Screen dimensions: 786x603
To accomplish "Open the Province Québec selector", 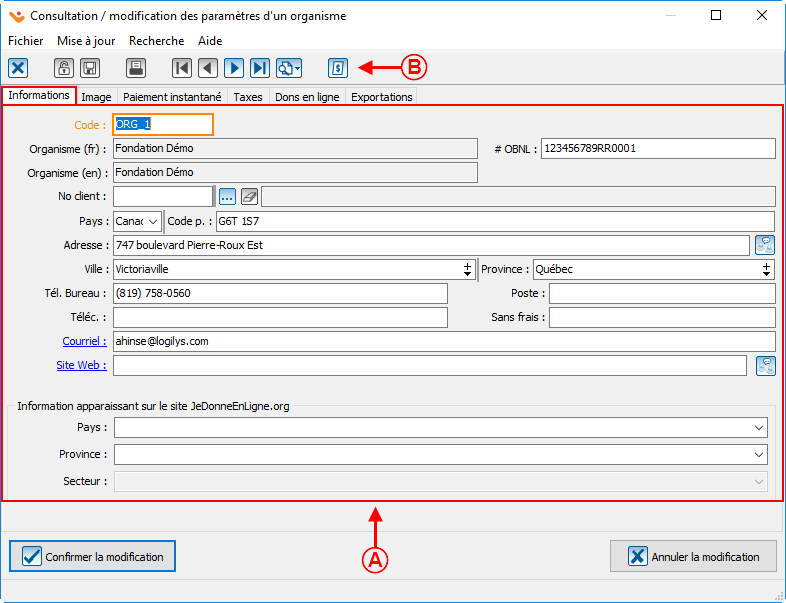I will click(767, 269).
